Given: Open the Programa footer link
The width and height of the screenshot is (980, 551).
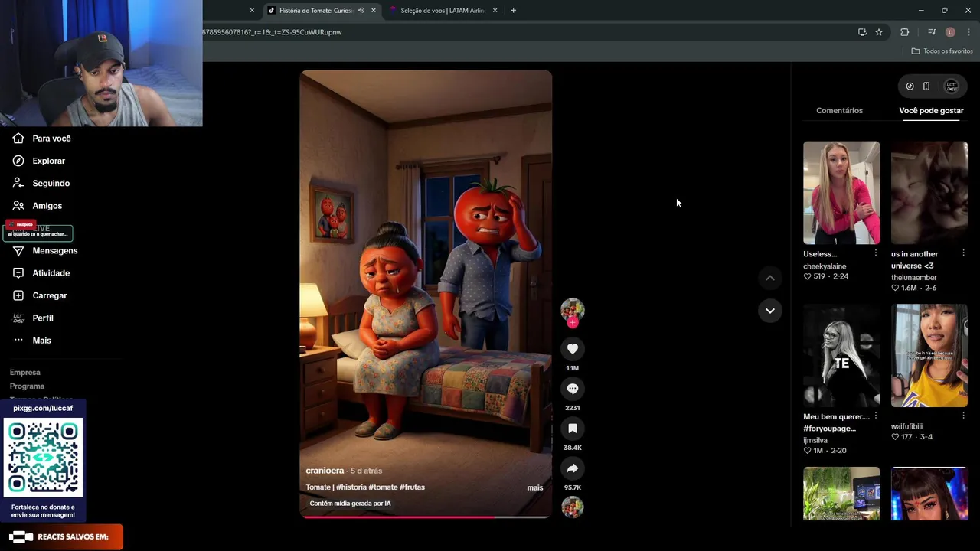Looking at the screenshot, I should [27, 386].
